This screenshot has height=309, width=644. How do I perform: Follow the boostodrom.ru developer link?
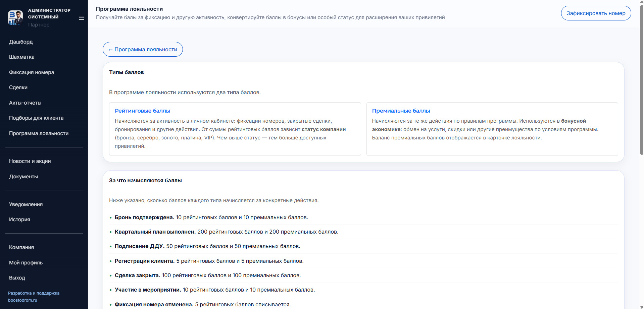[22, 300]
